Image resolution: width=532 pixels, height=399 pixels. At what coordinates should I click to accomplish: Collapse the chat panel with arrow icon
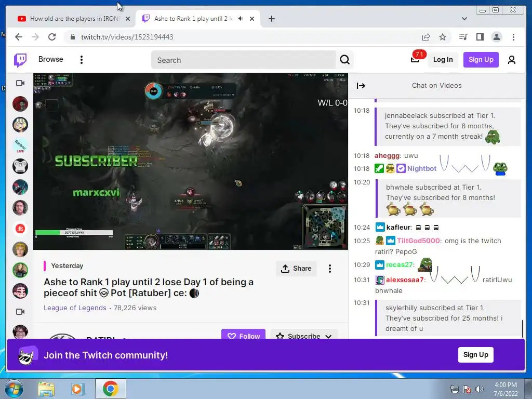pyautogui.click(x=361, y=86)
